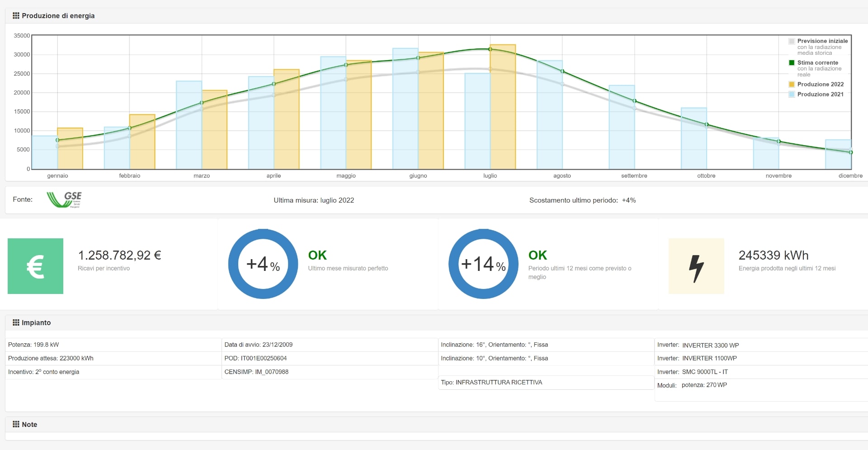
Task: Click Inverter: SMC 9000TL - IT row
Action: coord(761,372)
